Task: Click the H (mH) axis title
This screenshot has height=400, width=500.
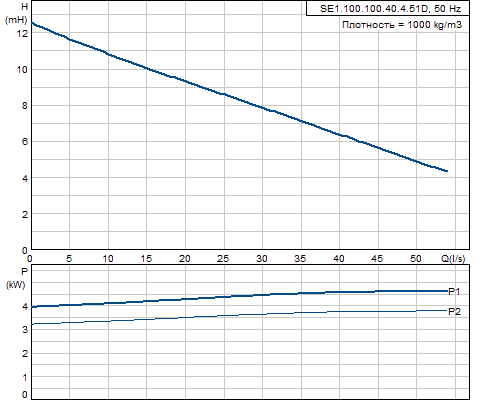Action: 17,13
